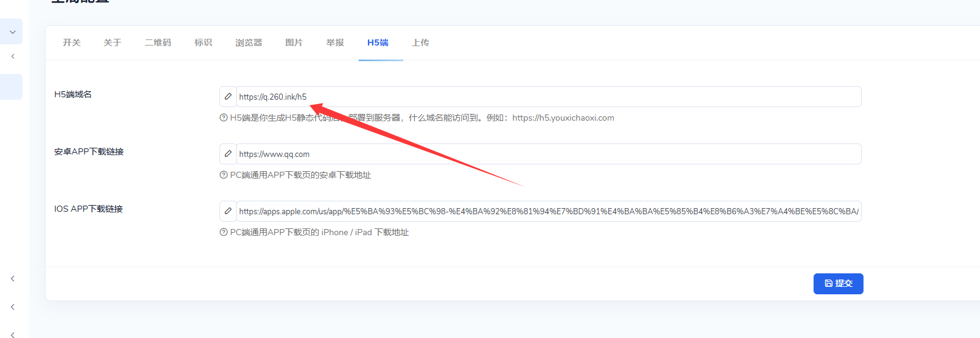
Task: Switch to the 关于 tab
Action: click(112, 42)
